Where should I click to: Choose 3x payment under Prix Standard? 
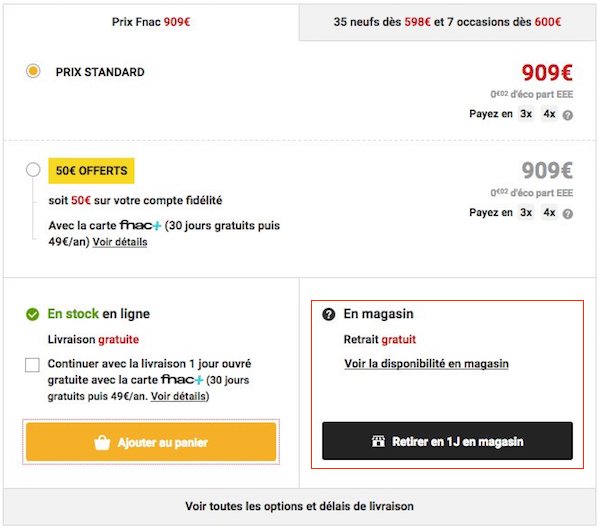[x=526, y=114]
